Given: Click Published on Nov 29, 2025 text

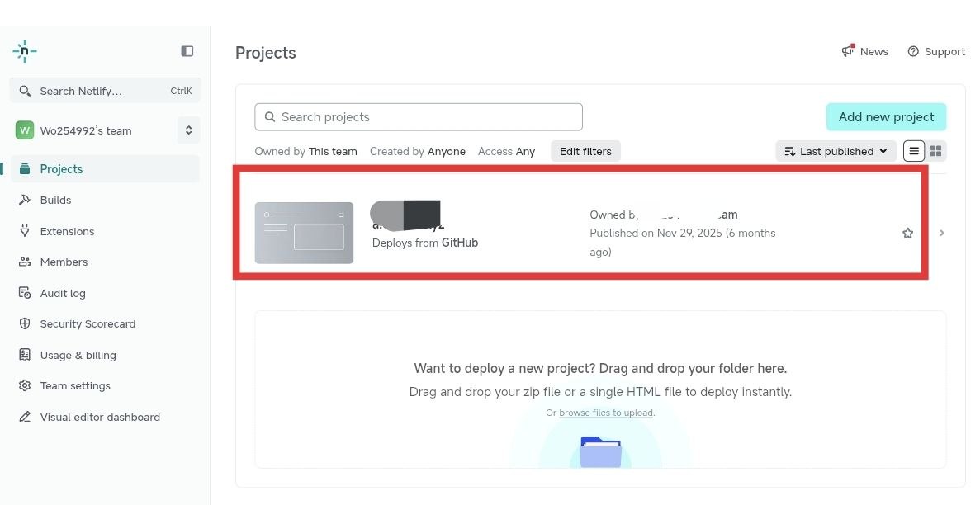Looking at the screenshot, I should (683, 243).
